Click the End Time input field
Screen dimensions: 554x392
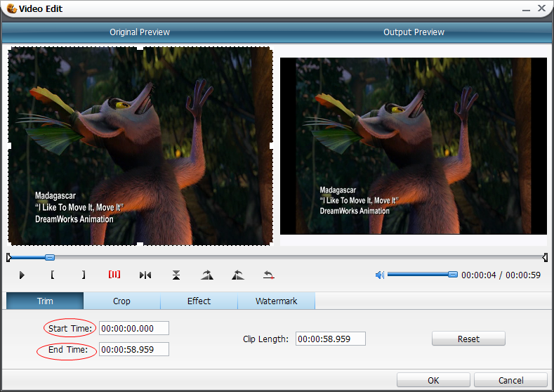pos(134,350)
